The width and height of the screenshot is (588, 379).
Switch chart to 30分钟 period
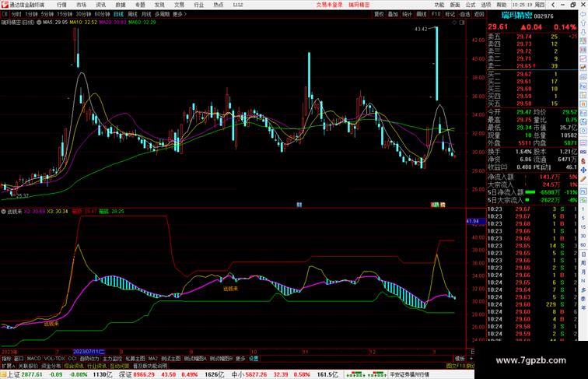click(x=83, y=14)
